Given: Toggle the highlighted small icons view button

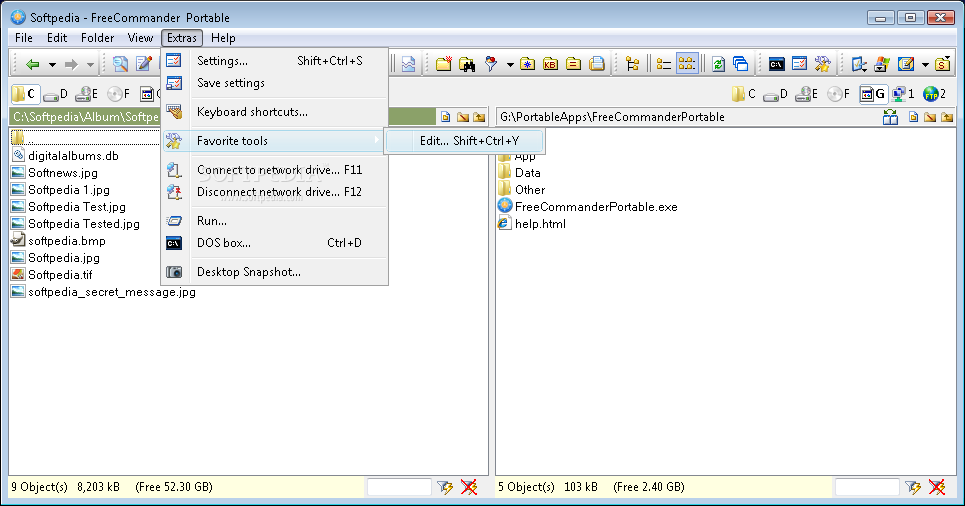Looking at the screenshot, I should [687, 63].
